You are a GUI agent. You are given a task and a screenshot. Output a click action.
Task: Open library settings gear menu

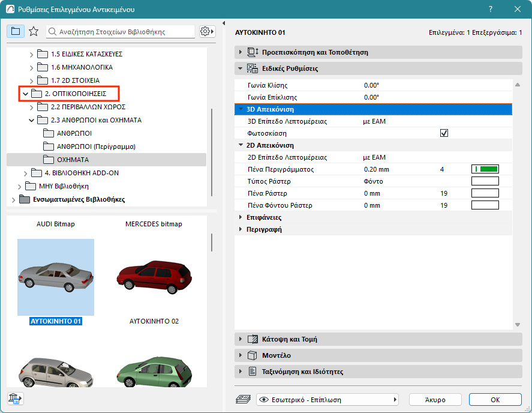[x=207, y=31]
